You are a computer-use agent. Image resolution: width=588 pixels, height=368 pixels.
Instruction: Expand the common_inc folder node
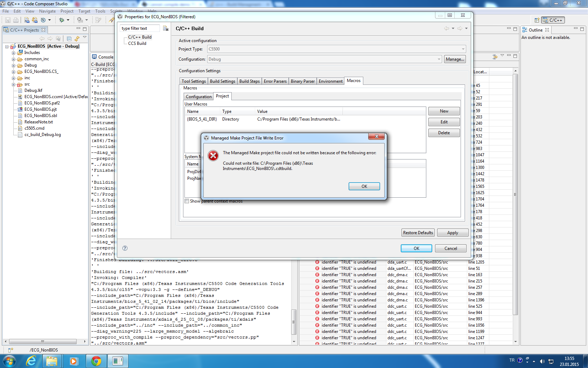(x=13, y=59)
